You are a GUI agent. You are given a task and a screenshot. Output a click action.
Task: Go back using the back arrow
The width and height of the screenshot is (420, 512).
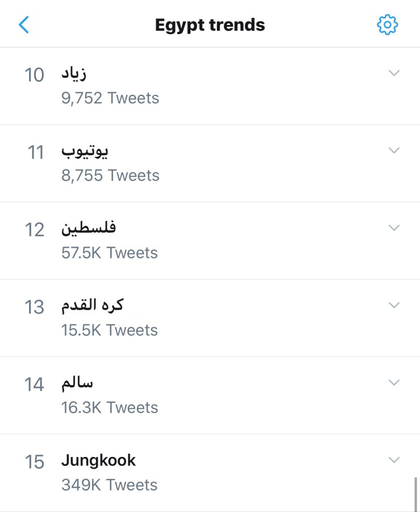pos(24,25)
